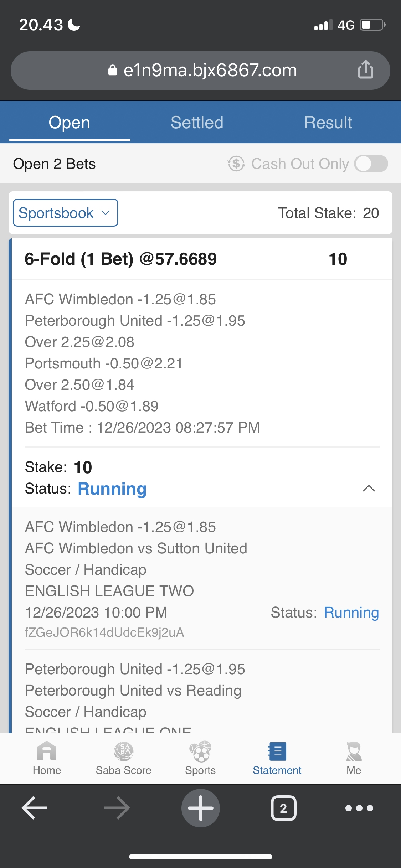Open the Me profile icon
This screenshot has height=868, width=401.
point(354,751)
